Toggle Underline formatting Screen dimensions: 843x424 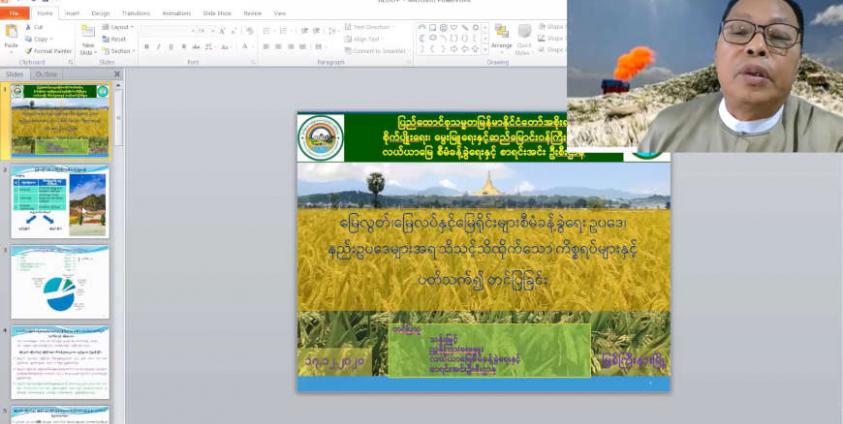171,47
